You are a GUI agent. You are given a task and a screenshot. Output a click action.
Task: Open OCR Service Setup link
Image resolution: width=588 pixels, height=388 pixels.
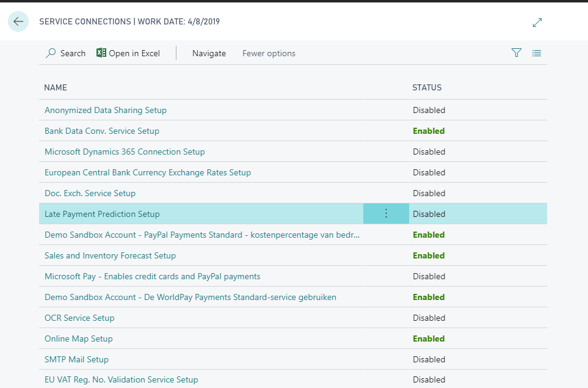[x=79, y=318]
